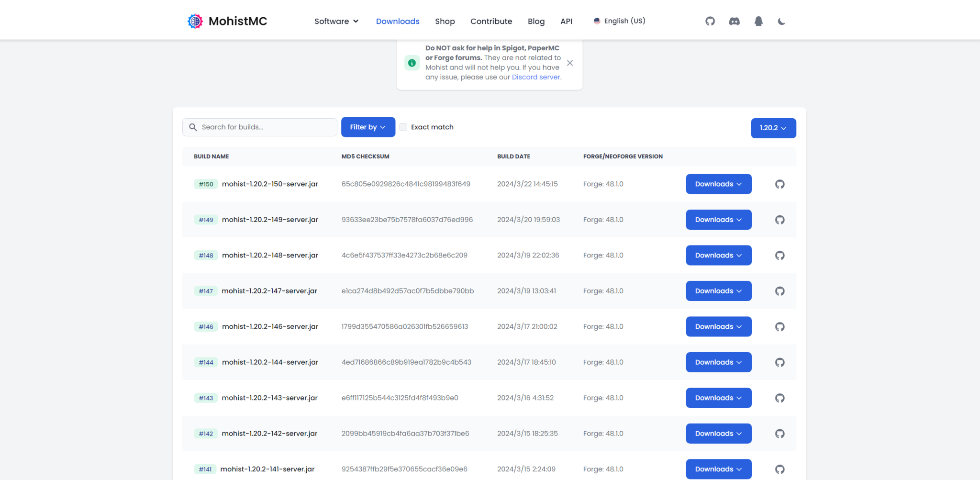Click the MohistMC logo
980x480 pixels.
tap(227, 21)
